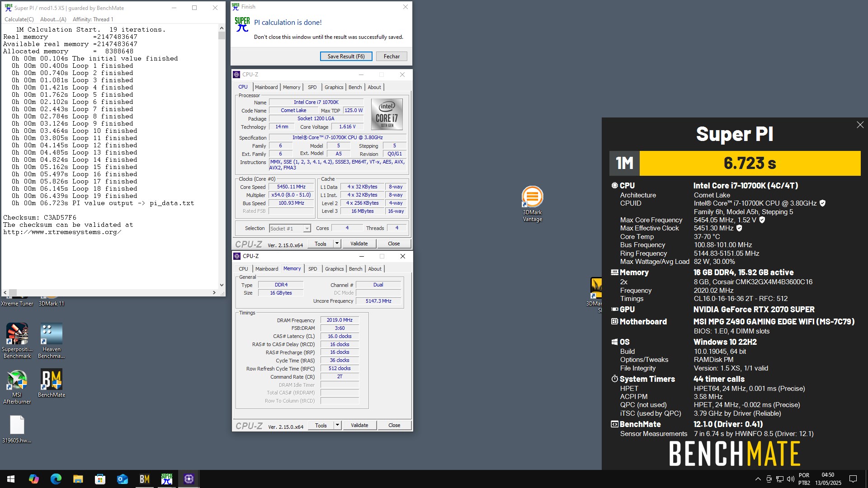Open the Affinity: Thread 1 menu
868x488 pixels.
(93, 19)
